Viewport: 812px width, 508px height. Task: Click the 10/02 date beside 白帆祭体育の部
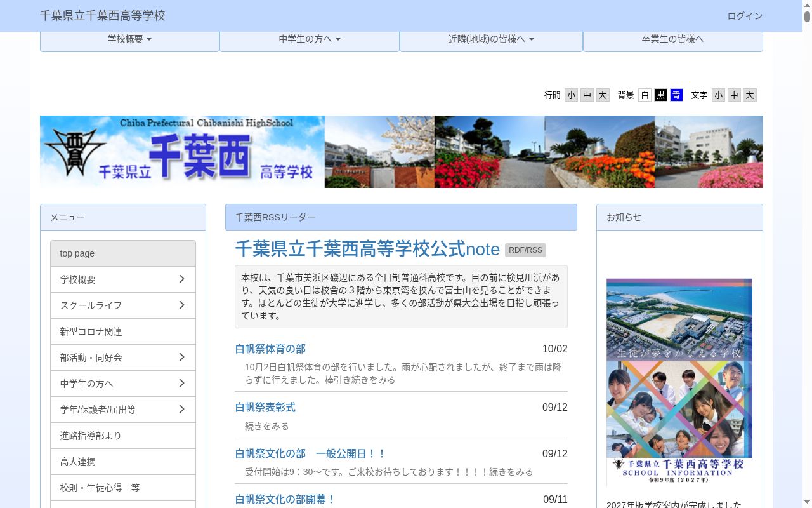click(555, 349)
